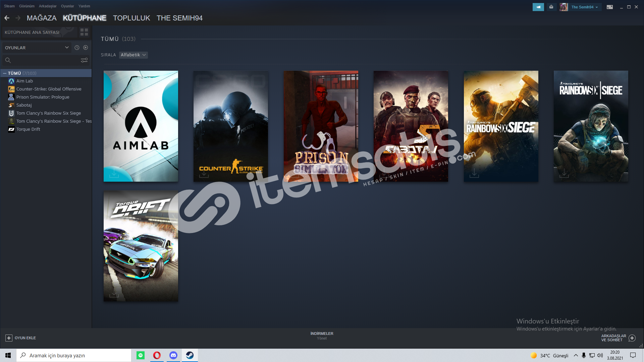The width and height of the screenshot is (644, 362).
Task: Click the Prison Simulator list icon
Action: 11,97
